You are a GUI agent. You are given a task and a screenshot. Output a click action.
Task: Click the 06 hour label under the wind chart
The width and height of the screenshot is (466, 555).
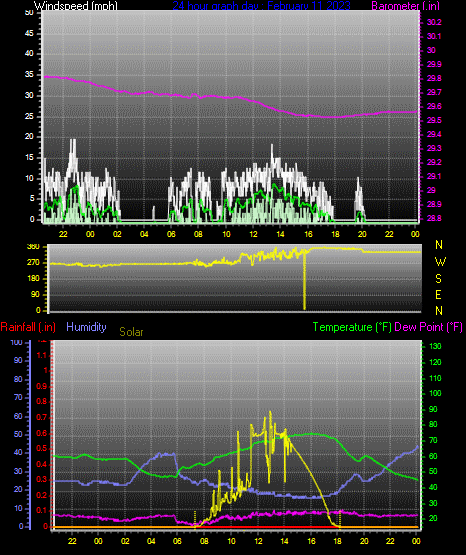[171, 234]
